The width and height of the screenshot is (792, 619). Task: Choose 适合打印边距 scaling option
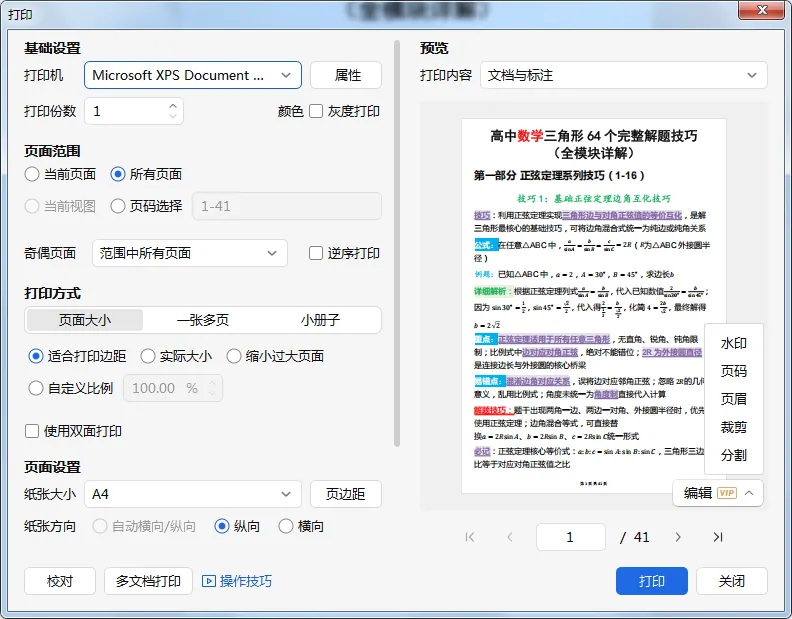(x=36, y=356)
